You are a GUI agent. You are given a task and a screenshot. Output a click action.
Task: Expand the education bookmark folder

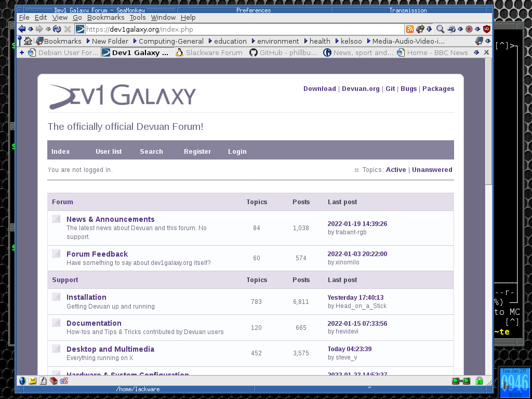tap(228, 41)
